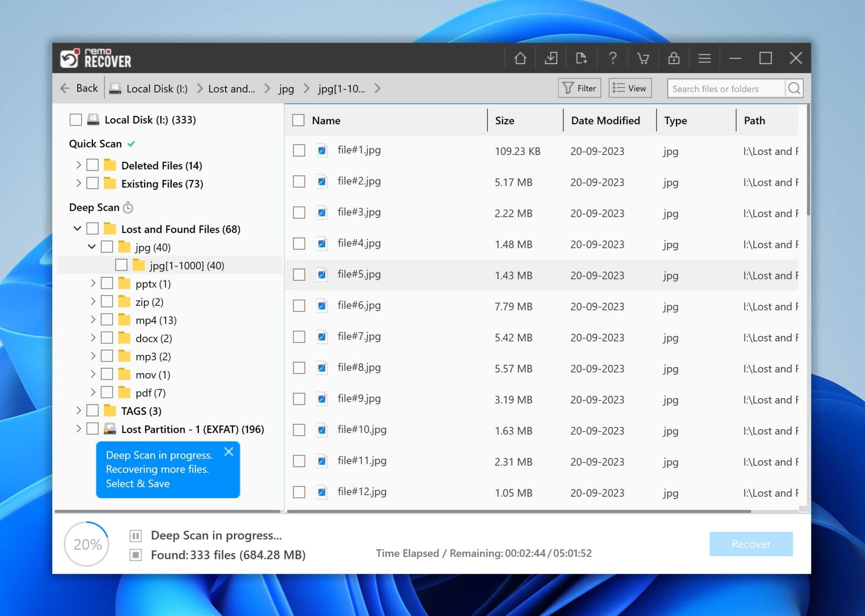The height and width of the screenshot is (616, 865).
Task: Click the save recovery session icon
Action: (x=551, y=58)
